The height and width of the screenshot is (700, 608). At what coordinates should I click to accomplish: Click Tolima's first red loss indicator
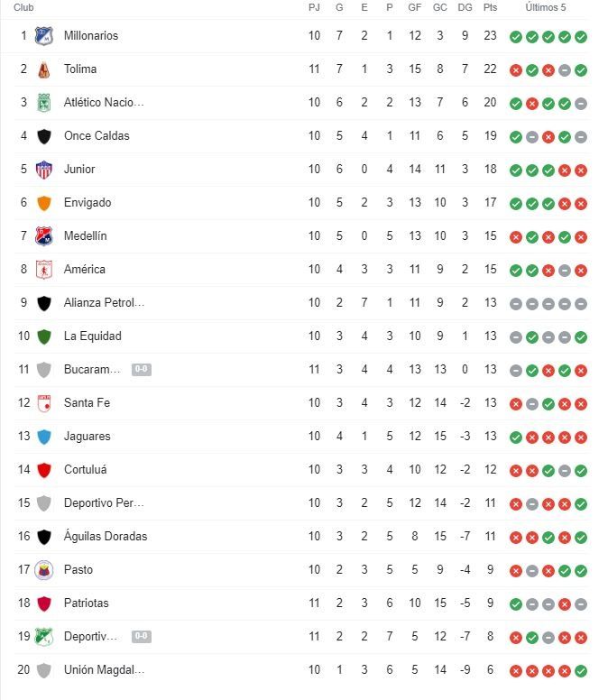[516, 70]
